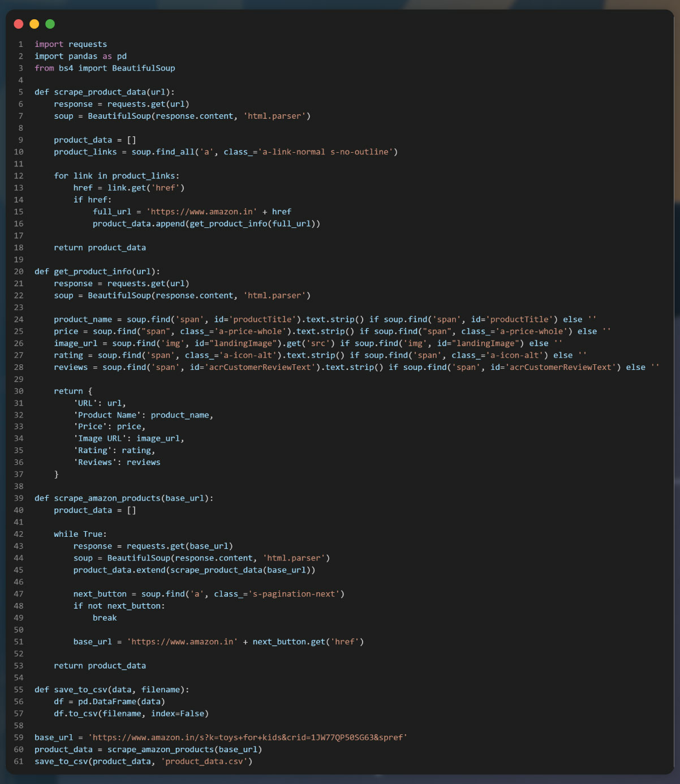
Task: Click 'from bs4 import BeautifulSoup' line
Action: pos(105,68)
